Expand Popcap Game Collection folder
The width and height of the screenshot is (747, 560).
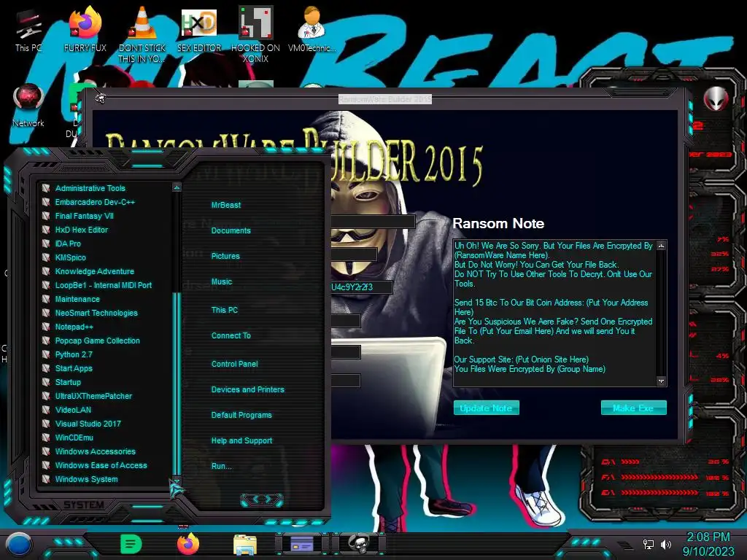pos(97,341)
